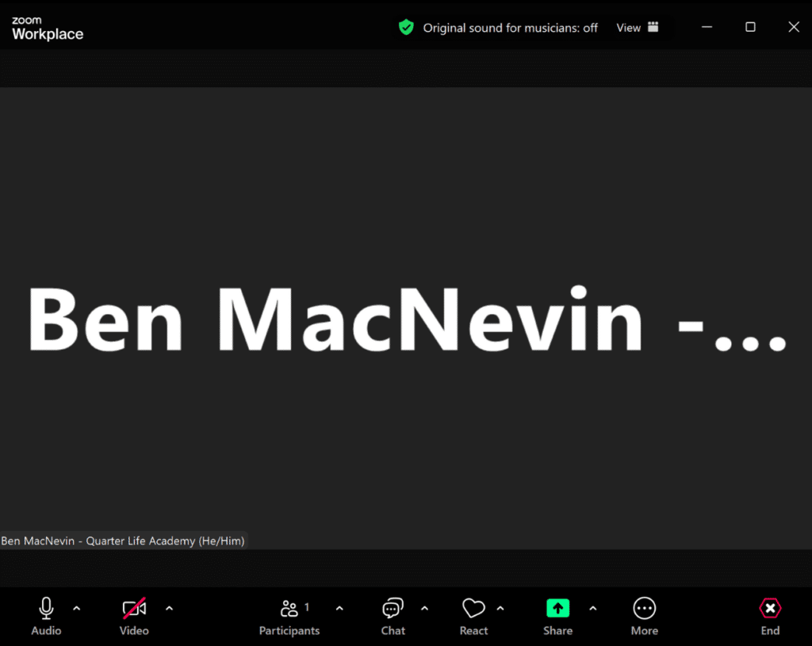Click the React heart icon

(x=473, y=609)
